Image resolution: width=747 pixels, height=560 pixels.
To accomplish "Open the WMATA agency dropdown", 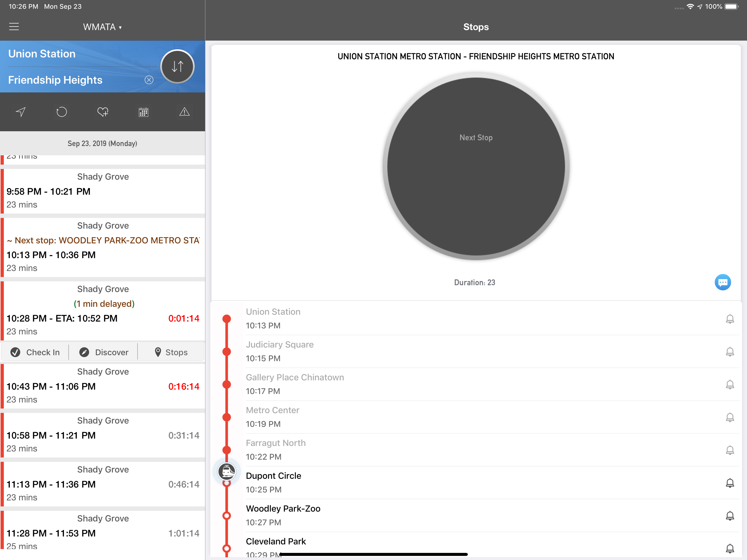I will (102, 27).
